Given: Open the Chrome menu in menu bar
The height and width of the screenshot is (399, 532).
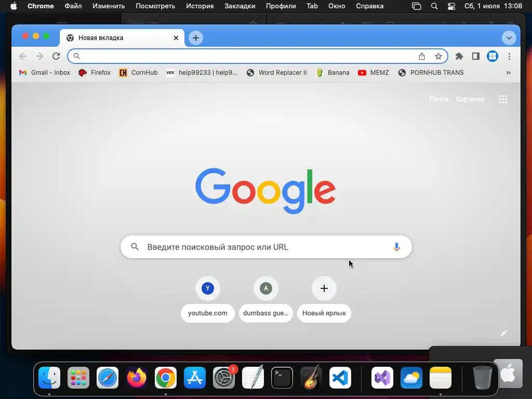Looking at the screenshot, I should click(x=41, y=6).
